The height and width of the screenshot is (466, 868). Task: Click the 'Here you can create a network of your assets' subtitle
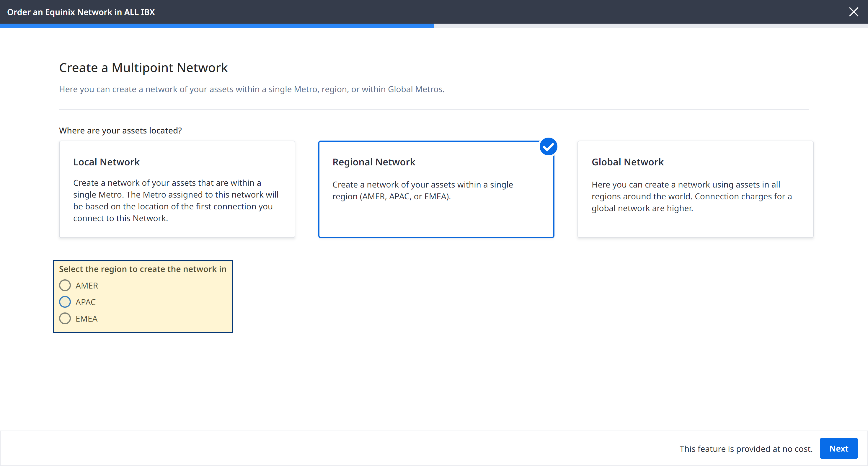(252, 89)
